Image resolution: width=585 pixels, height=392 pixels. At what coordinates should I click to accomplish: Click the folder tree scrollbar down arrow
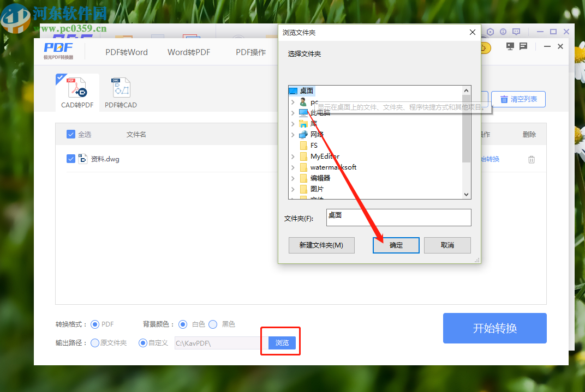click(x=466, y=194)
